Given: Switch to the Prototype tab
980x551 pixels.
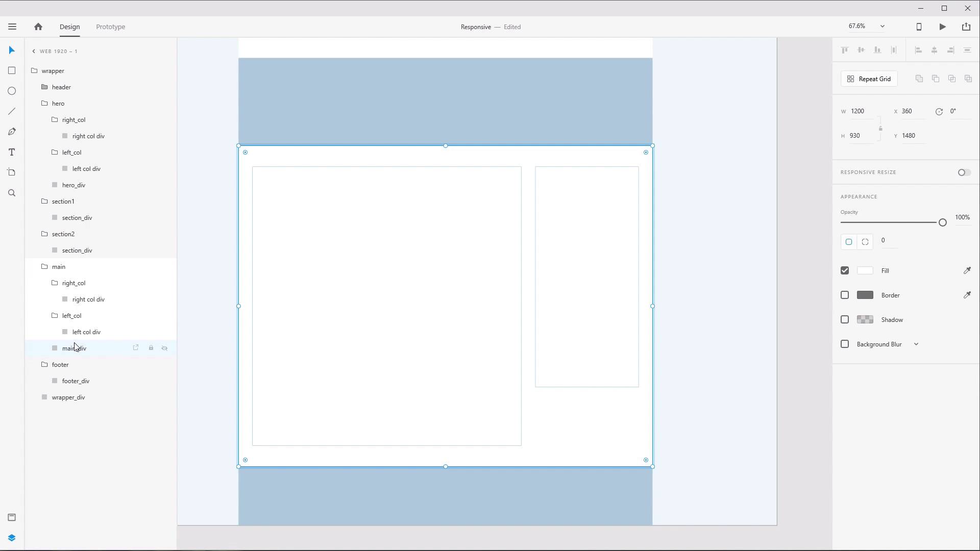Looking at the screenshot, I should tap(111, 27).
